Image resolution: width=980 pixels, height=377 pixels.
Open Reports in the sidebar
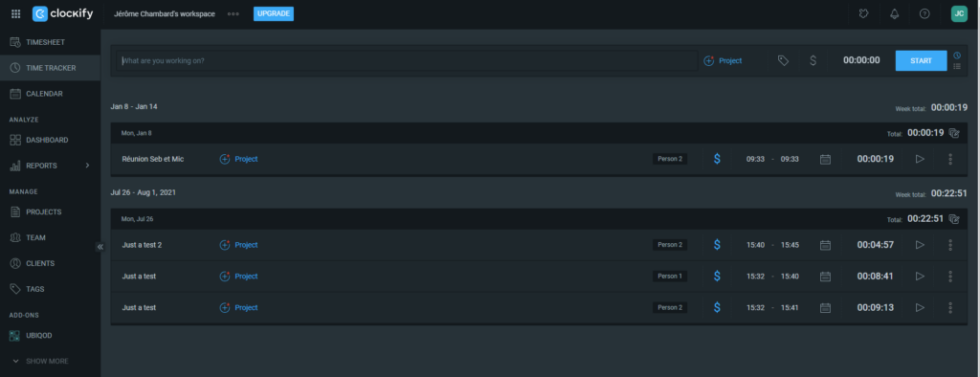[41, 166]
